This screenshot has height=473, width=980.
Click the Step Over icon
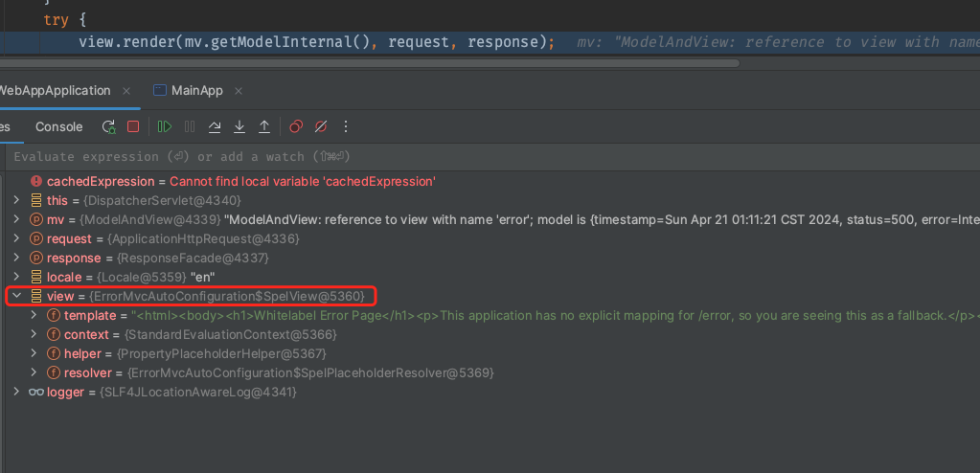215,126
